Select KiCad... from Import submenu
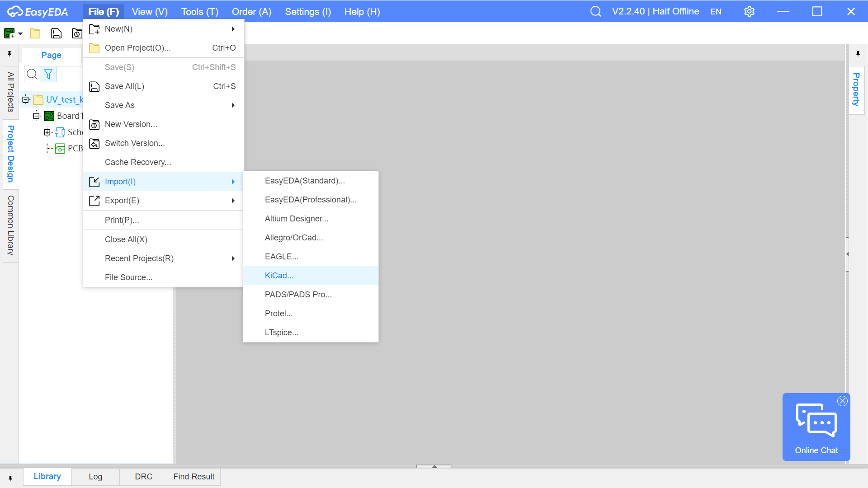The width and height of the screenshot is (868, 488). [279, 276]
